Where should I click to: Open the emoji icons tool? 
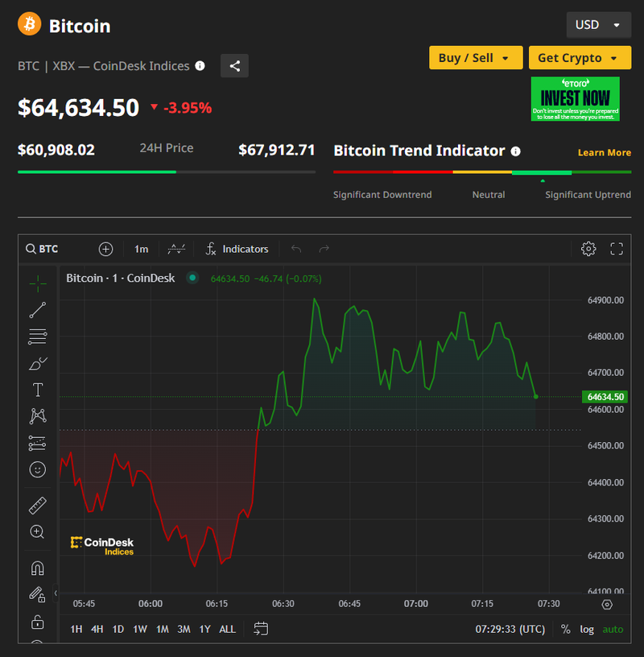pyautogui.click(x=38, y=469)
